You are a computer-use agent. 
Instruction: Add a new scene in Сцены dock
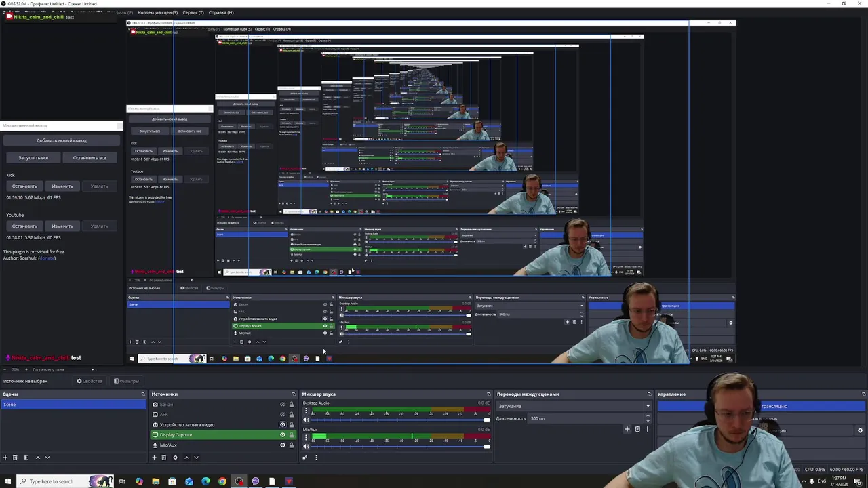click(x=5, y=457)
